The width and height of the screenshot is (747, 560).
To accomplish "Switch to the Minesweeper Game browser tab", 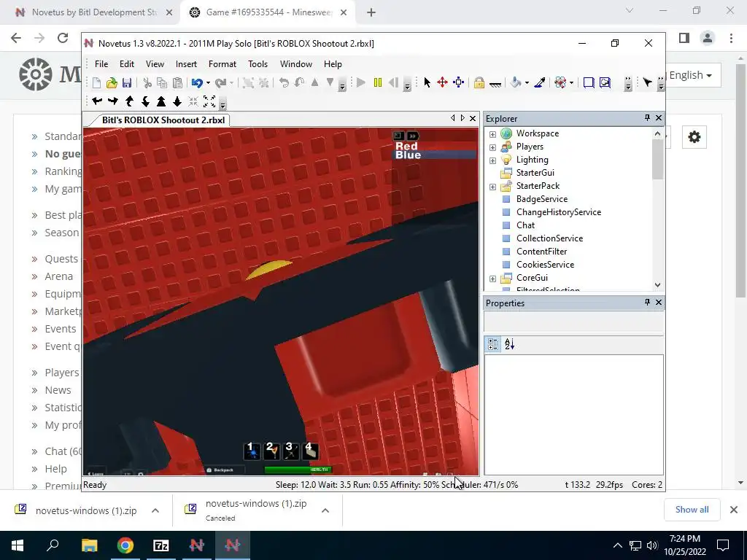I will 268,12.
